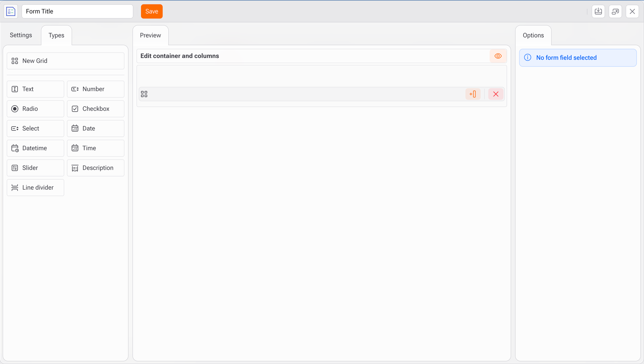The image size is (644, 364).
Task: Add a Slider field type
Action: pyautogui.click(x=35, y=168)
